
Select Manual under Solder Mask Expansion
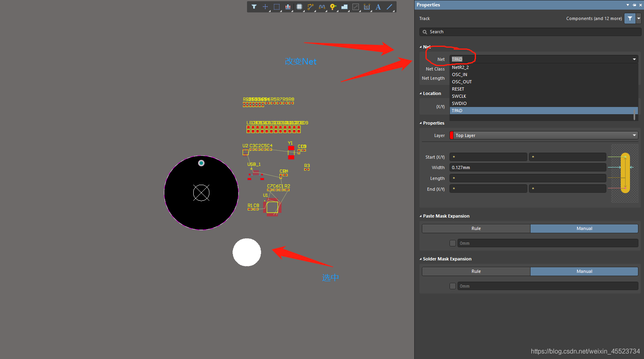click(584, 271)
